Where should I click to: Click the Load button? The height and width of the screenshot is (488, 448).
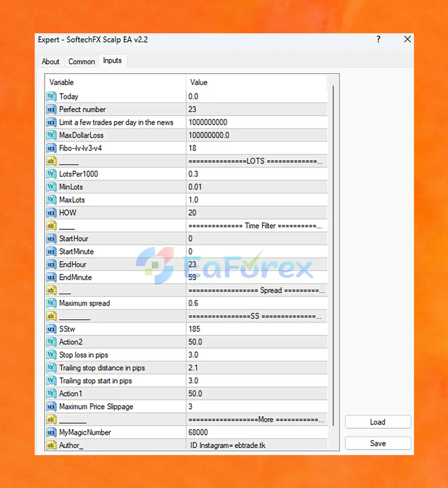[378, 422]
